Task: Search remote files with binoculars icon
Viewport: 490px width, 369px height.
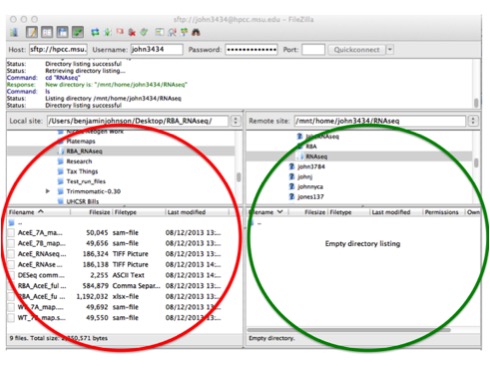Action: tap(196, 32)
